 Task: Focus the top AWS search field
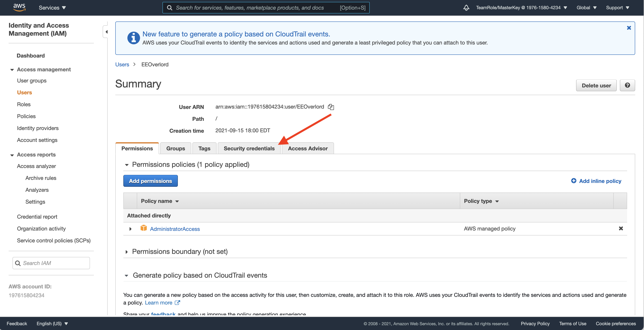click(266, 8)
